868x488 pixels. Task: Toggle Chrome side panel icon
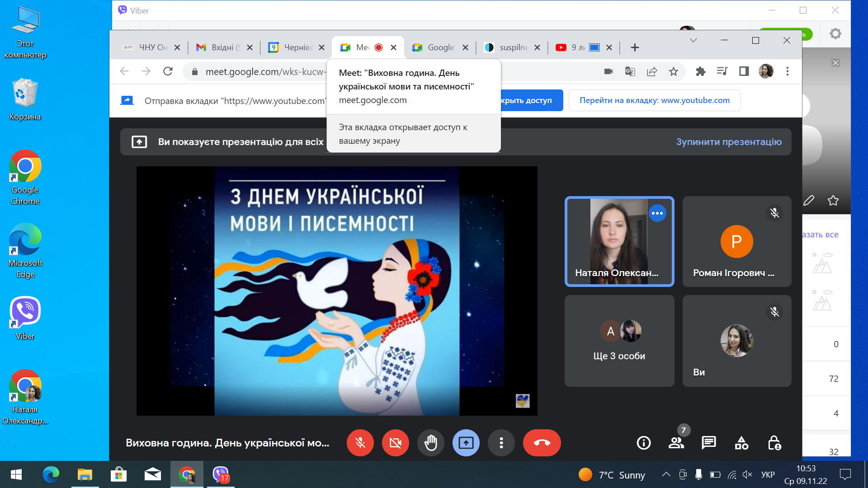tap(744, 71)
